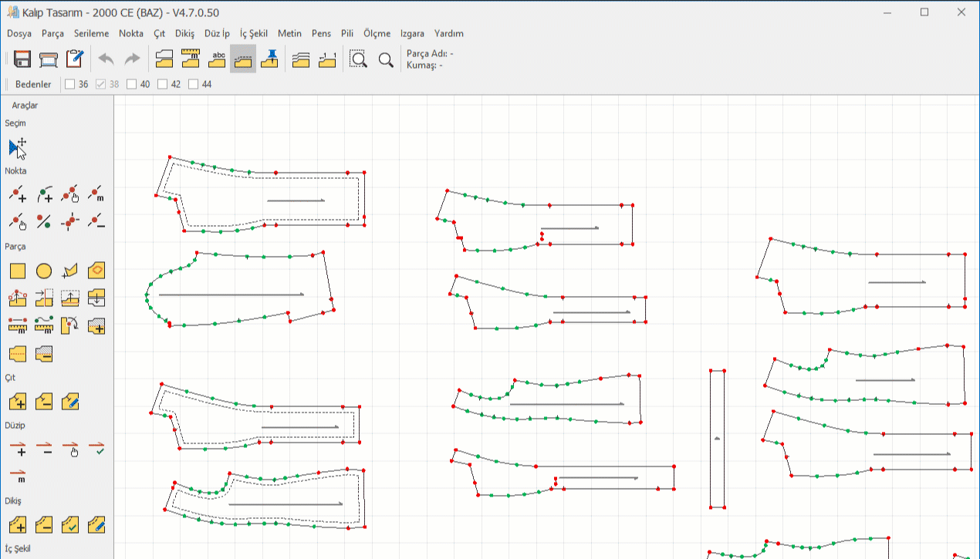Open the Dosya menu

19,34
